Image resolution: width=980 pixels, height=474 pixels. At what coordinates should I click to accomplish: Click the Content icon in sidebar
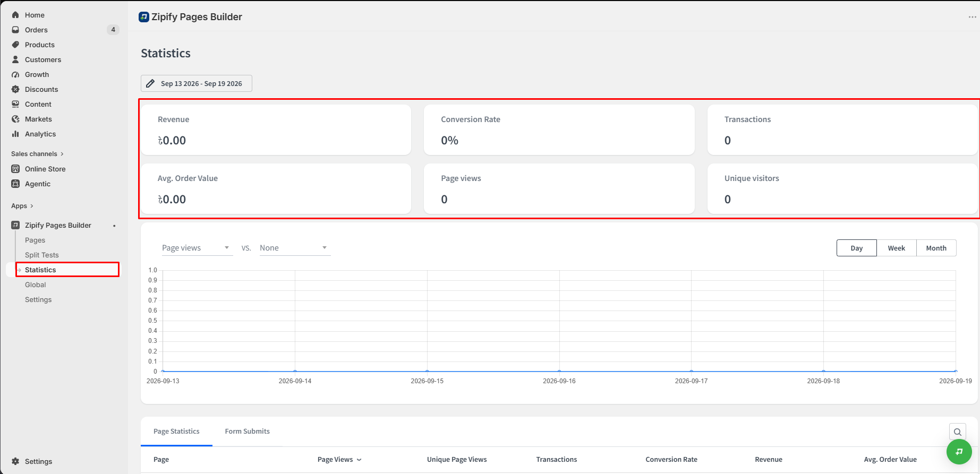point(15,104)
